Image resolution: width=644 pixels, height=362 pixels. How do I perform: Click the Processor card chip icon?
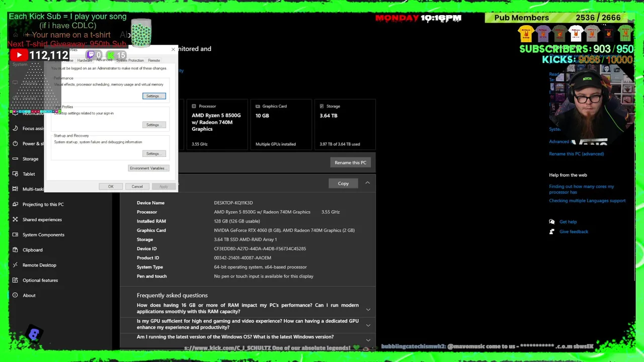click(194, 106)
